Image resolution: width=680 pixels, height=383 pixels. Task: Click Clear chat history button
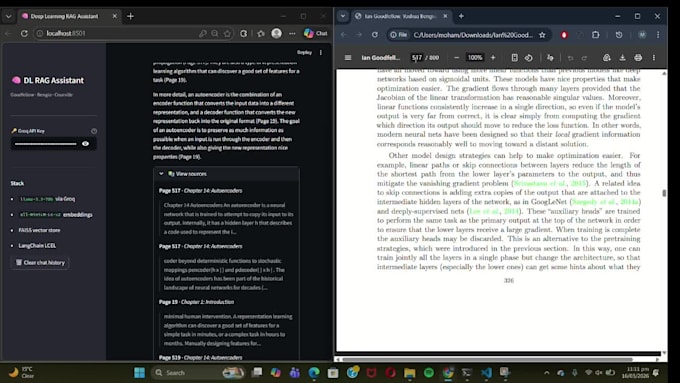[40, 262]
